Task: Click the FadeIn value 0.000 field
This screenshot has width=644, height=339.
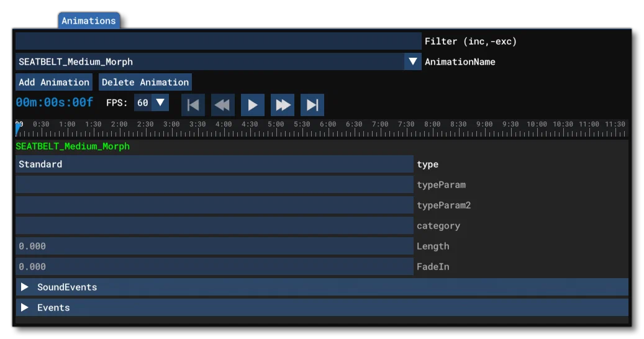Action: pyautogui.click(x=214, y=267)
